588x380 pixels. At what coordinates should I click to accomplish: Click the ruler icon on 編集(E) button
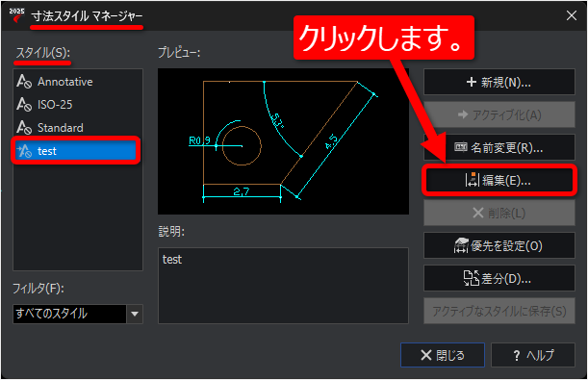tap(473, 180)
